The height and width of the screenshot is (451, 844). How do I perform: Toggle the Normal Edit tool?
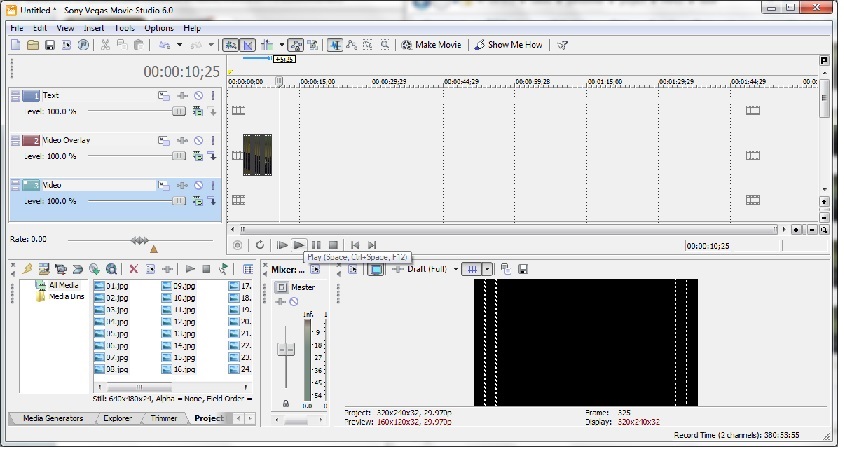click(x=335, y=45)
